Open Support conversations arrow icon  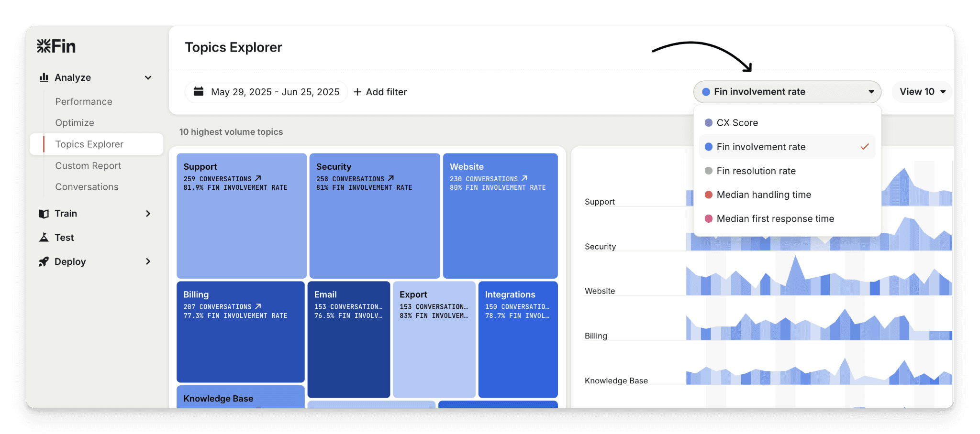(258, 178)
